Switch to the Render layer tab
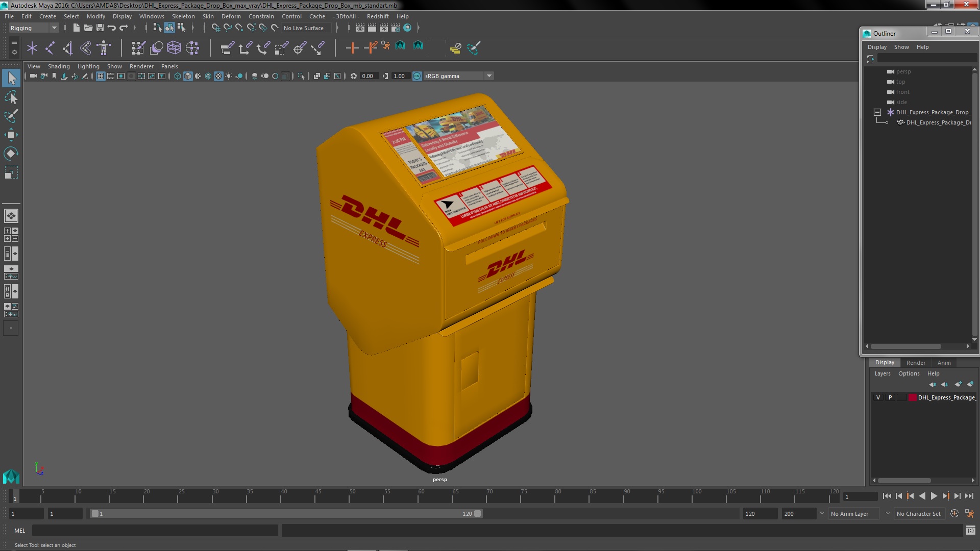Image resolution: width=980 pixels, height=551 pixels. pos(916,363)
